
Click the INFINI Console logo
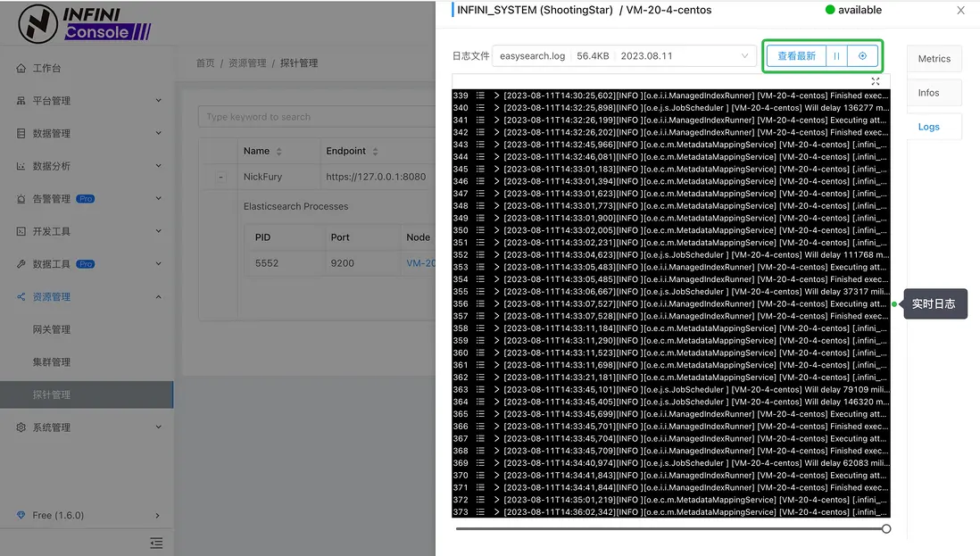coord(85,24)
